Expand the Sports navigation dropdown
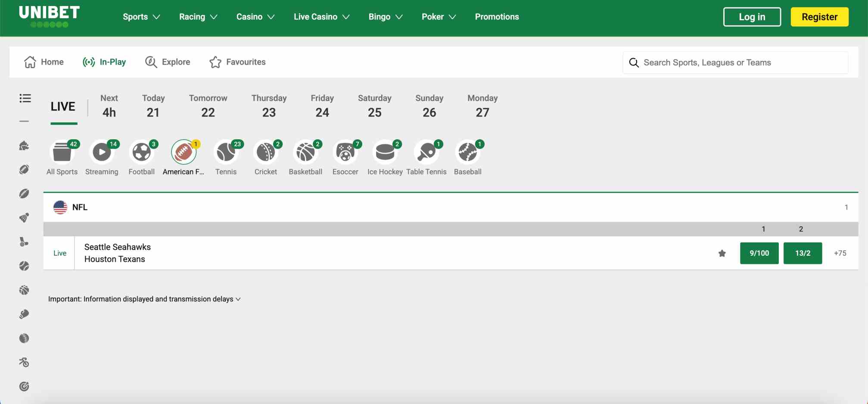 point(141,17)
